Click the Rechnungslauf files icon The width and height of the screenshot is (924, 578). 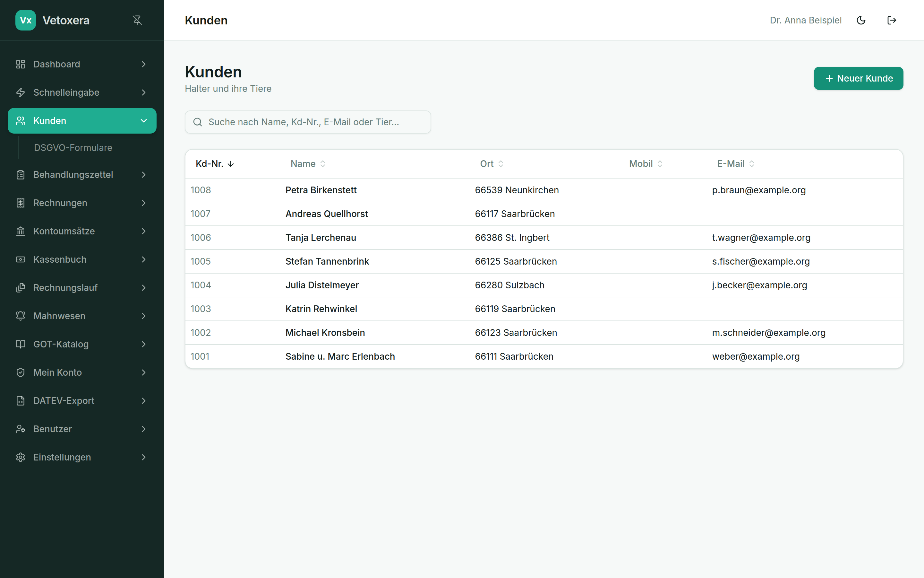tap(21, 288)
